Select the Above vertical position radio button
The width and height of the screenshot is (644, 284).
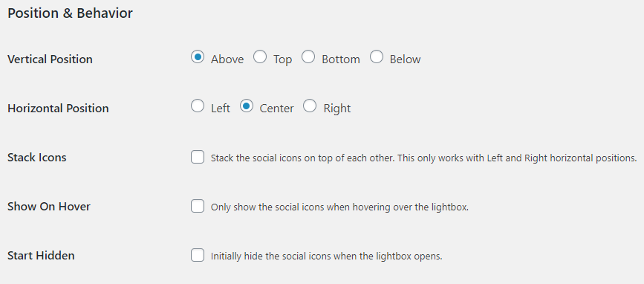click(x=198, y=57)
